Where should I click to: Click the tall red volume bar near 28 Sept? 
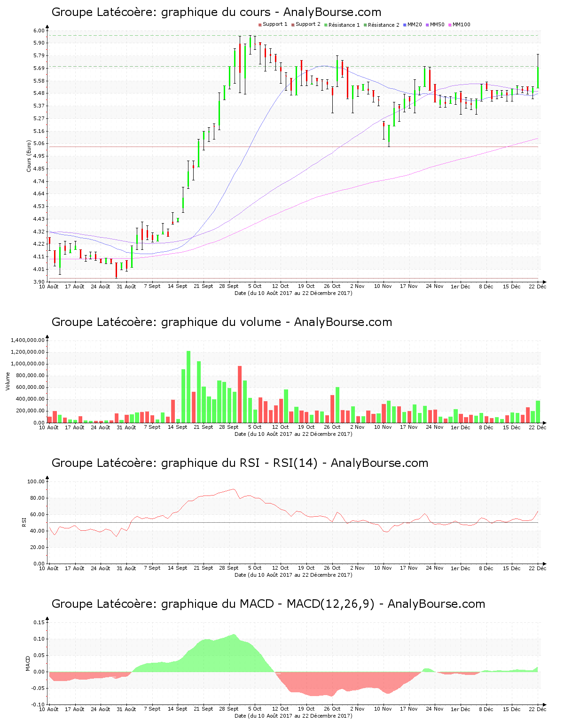tap(240, 394)
